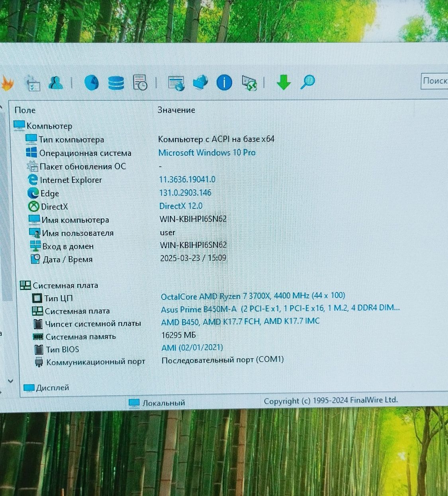Select the 2025-03-23 / 15:09 date value
Screen dimensions: 448x496
193,258
